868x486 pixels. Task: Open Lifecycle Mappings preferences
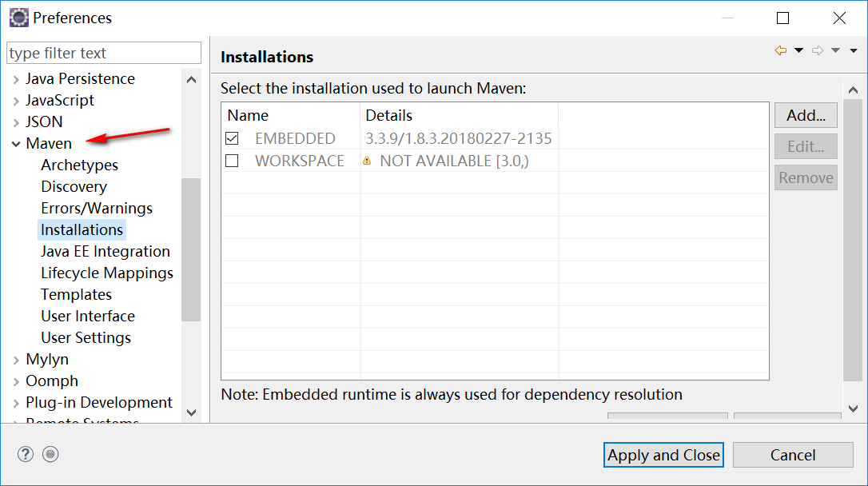tap(107, 273)
